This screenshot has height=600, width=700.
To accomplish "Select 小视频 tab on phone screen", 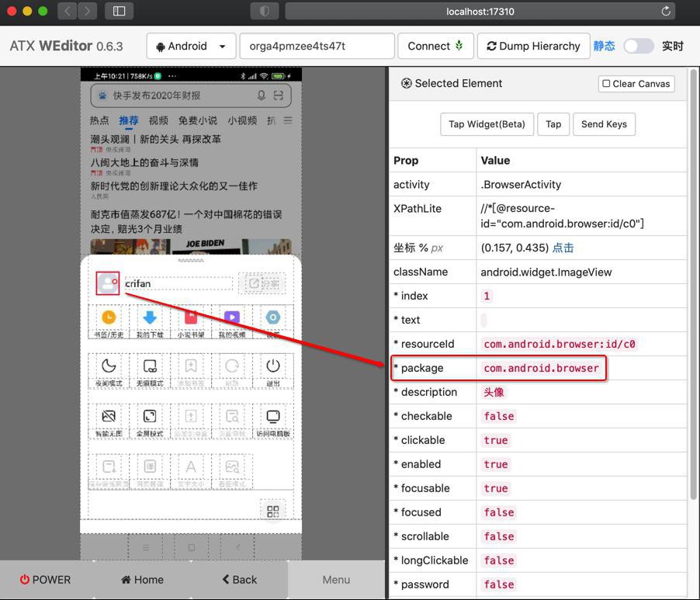I will (242, 120).
